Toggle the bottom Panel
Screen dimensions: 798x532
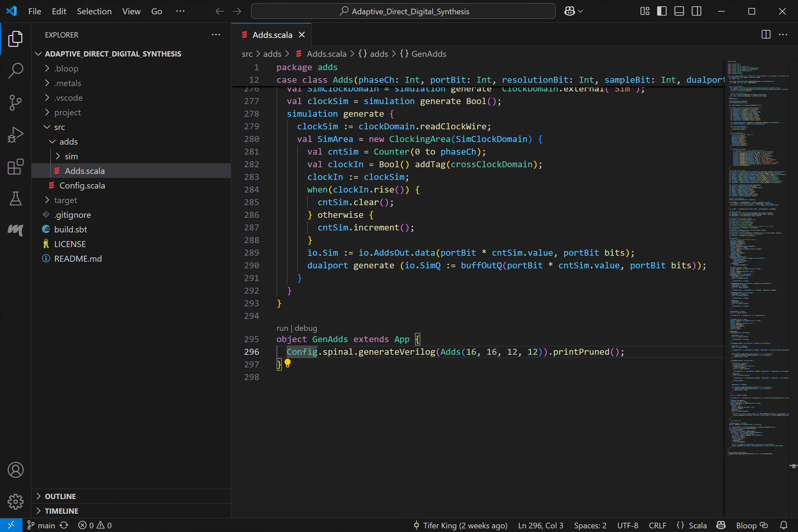[679, 11]
